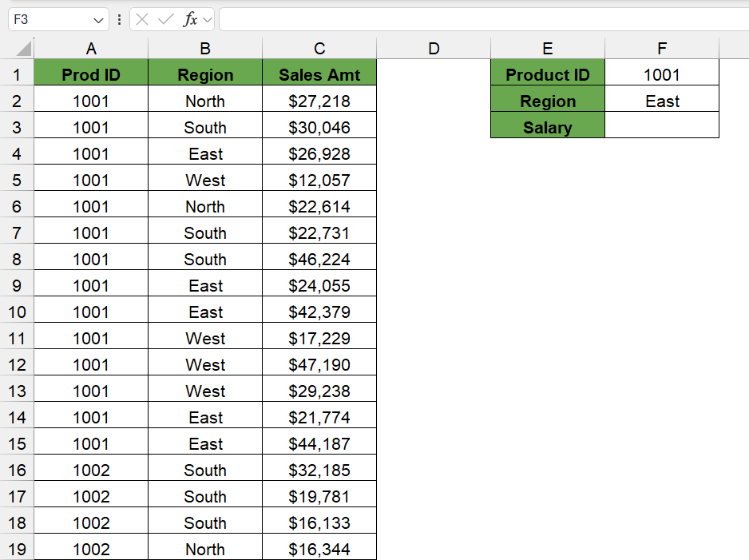
Task: Select column B header
Action: click(205, 49)
